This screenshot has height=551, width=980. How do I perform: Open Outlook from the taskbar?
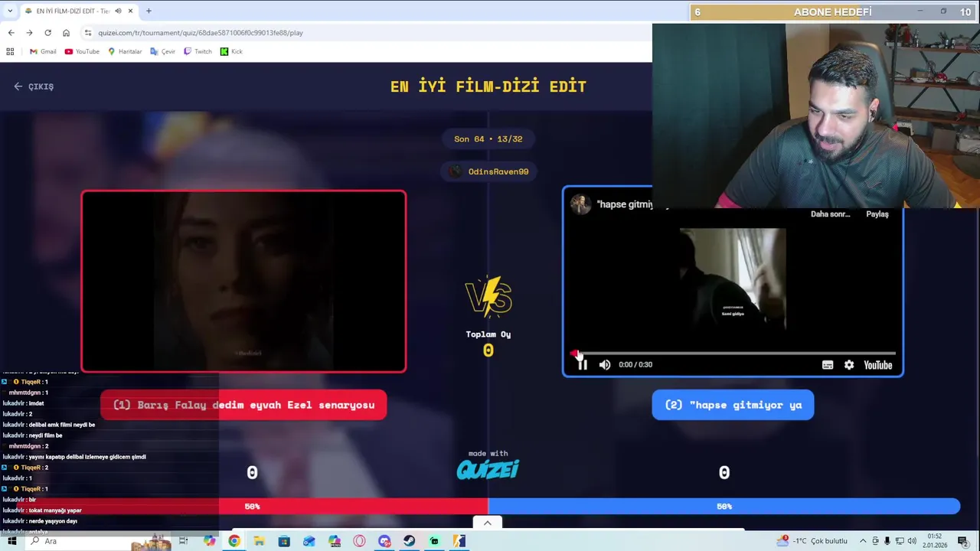point(309,541)
